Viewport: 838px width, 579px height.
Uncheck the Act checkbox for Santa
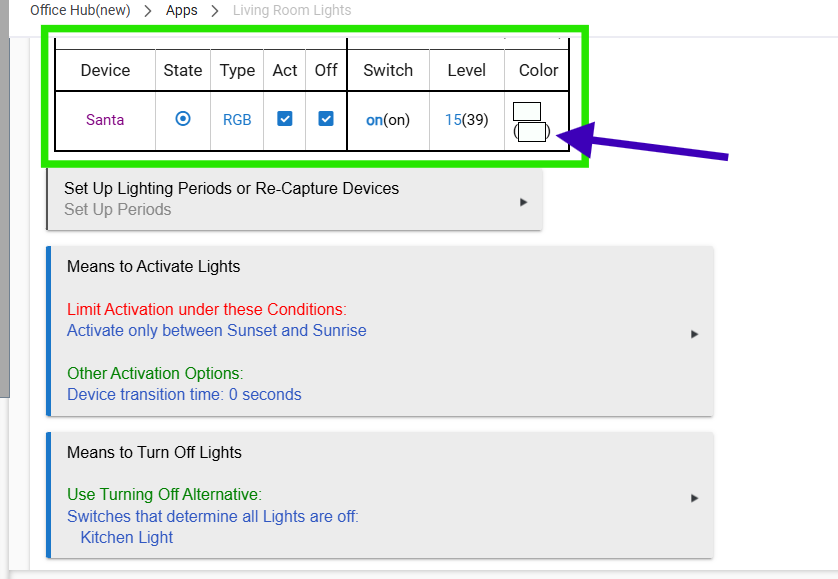point(285,119)
